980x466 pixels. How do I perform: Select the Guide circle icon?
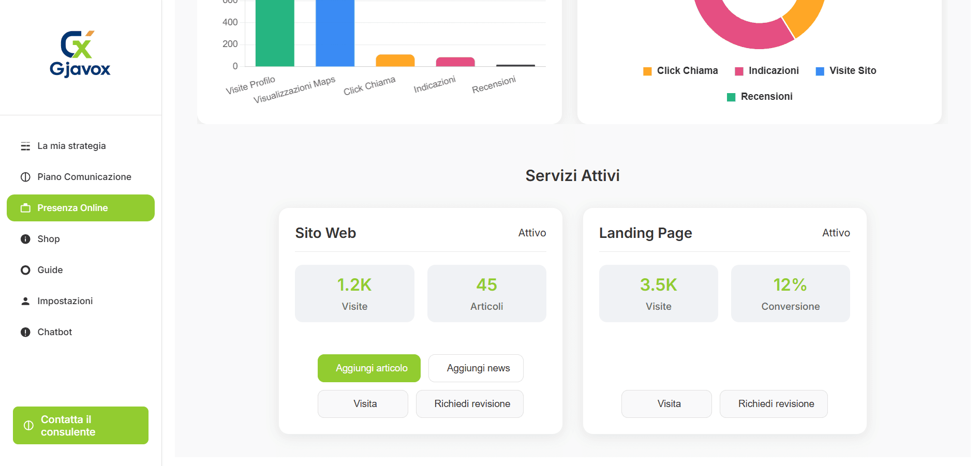25,269
